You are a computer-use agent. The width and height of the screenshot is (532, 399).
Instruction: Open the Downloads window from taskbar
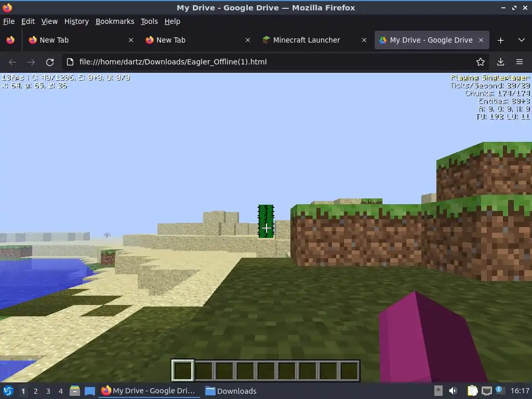[231, 391]
